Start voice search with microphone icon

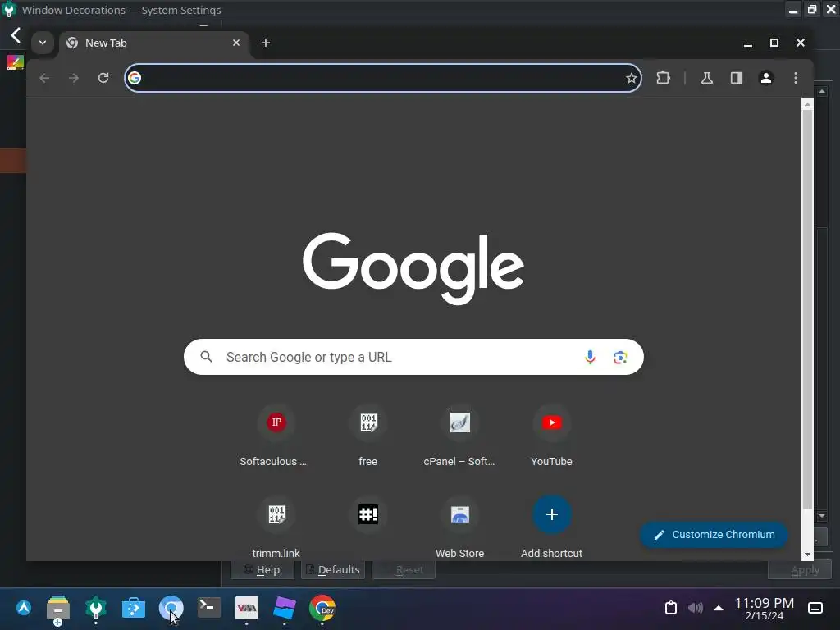pyautogui.click(x=590, y=358)
